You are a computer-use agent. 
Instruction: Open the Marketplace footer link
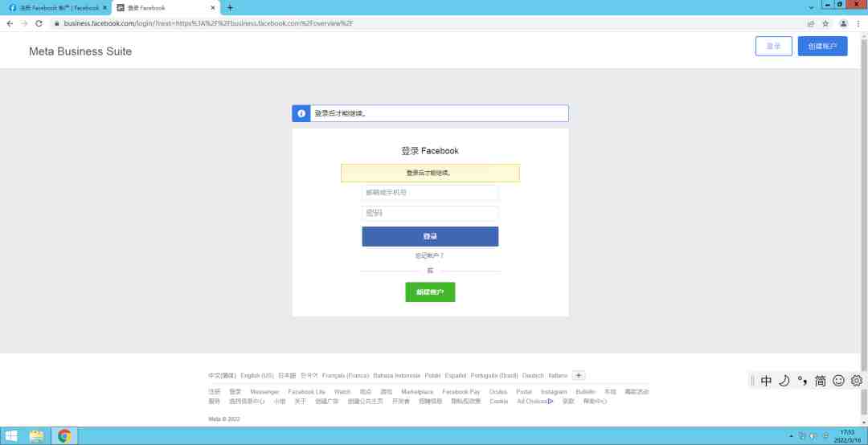(417, 391)
